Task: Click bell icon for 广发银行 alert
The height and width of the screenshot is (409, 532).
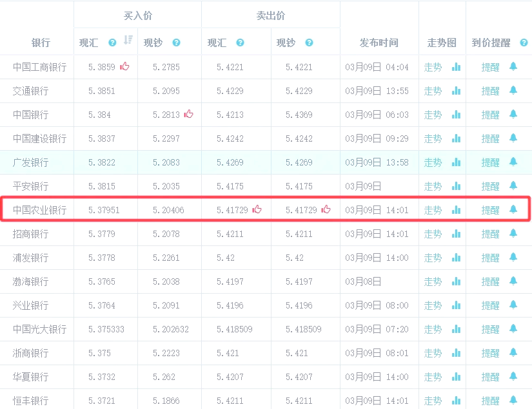Action: pos(513,162)
